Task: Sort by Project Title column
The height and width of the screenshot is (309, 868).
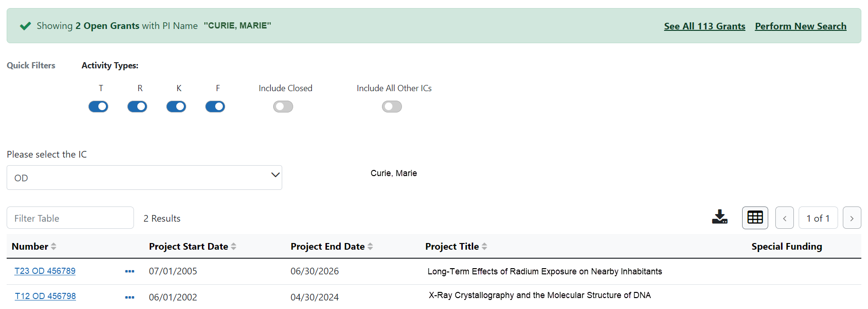Action: (484, 246)
